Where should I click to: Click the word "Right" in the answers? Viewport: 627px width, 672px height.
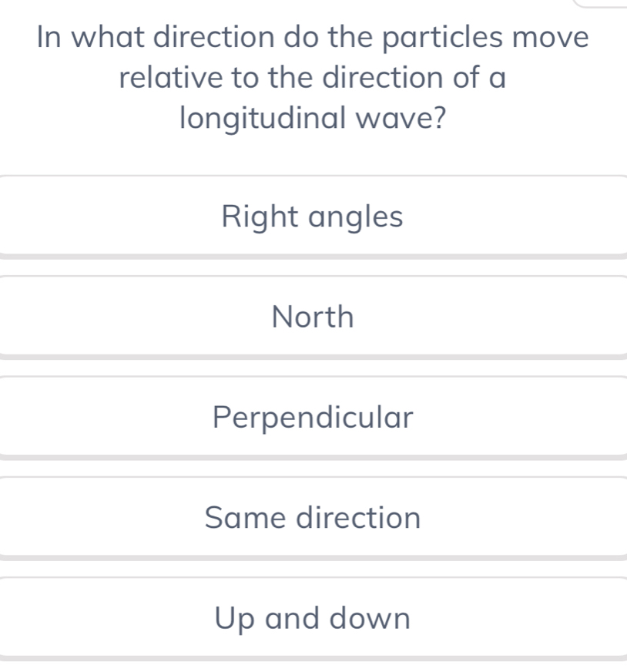(260, 217)
